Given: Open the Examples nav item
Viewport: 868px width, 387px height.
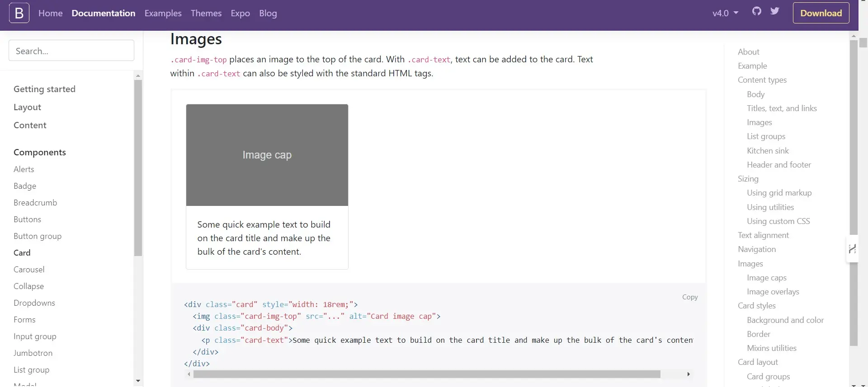Looking at the screenshot, I should (x=163, y=13).
